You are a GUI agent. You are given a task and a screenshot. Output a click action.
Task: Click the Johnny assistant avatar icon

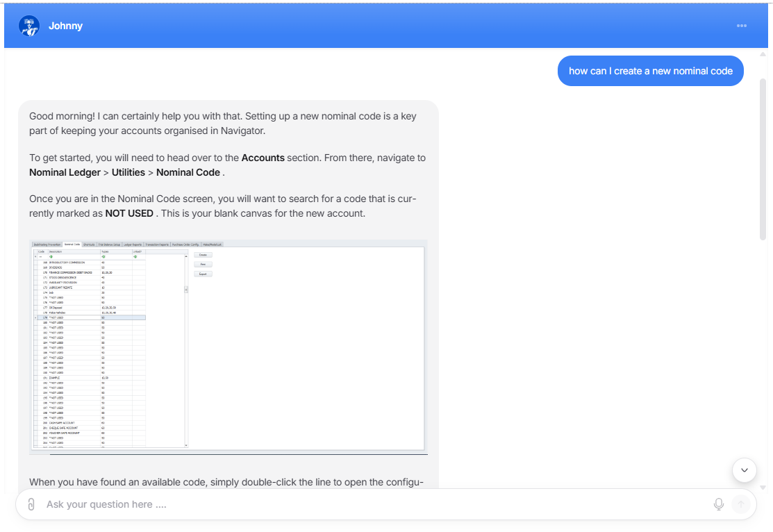pyautogui.click(x=29, y=26)
